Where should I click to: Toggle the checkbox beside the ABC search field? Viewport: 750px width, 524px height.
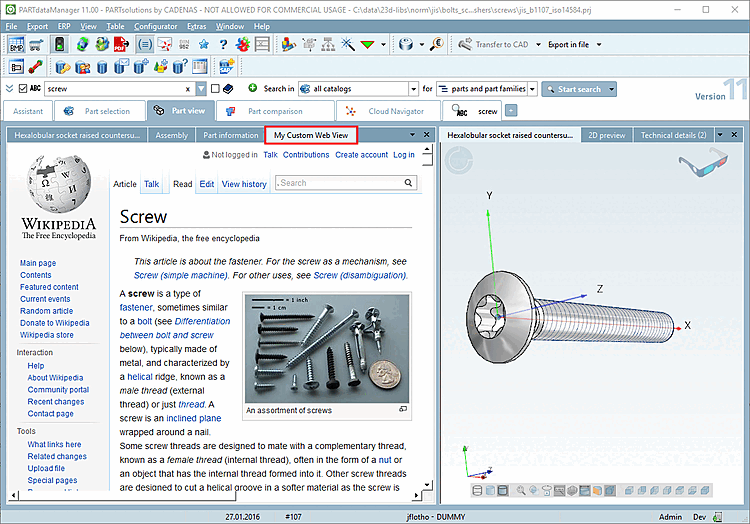pos(23,89)
